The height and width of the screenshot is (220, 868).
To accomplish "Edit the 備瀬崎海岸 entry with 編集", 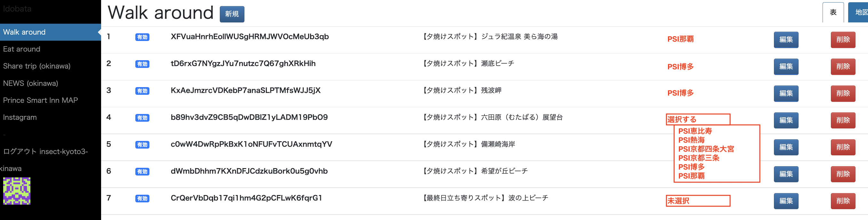I will coord(786,147).
